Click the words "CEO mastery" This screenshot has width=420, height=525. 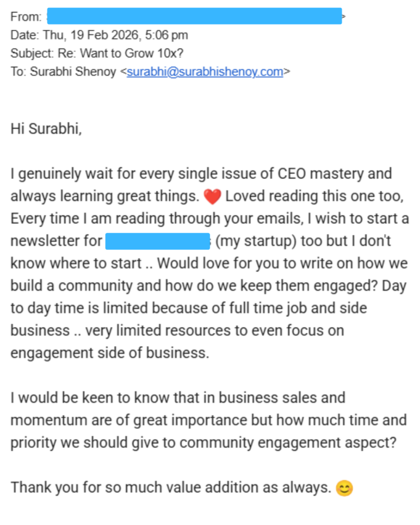click(322, 173)
